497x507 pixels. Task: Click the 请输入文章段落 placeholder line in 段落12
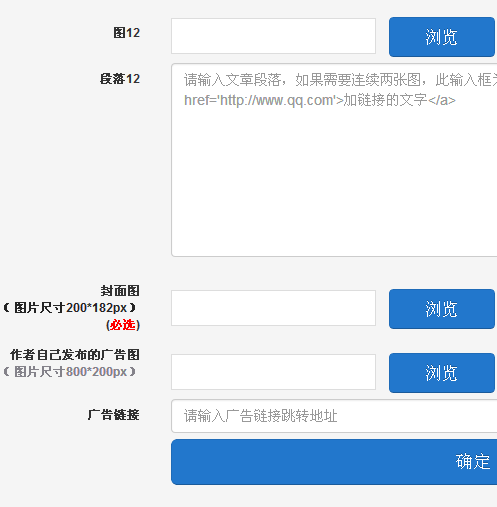[x=340, y=80]
